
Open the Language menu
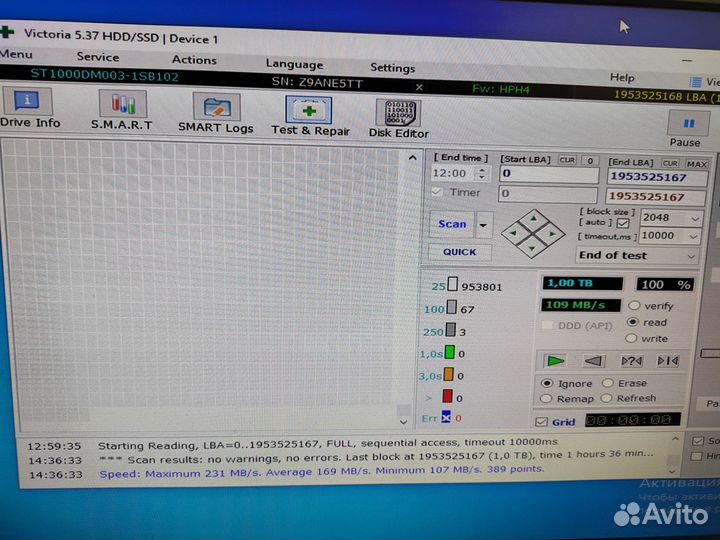coord(294,64)
